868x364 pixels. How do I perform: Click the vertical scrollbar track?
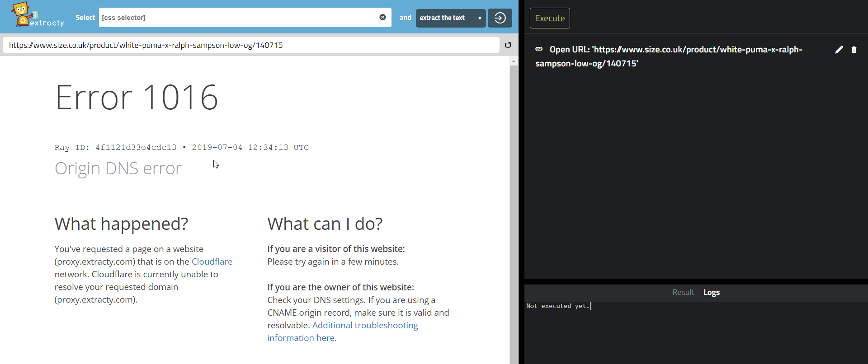pyautogui.click(x=514, y=215)
